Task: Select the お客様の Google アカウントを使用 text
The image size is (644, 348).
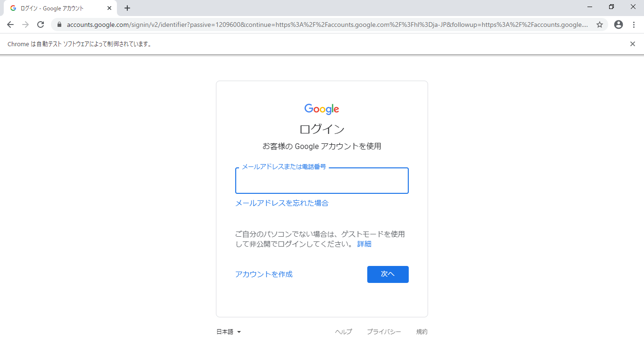Action: point(322,146)
